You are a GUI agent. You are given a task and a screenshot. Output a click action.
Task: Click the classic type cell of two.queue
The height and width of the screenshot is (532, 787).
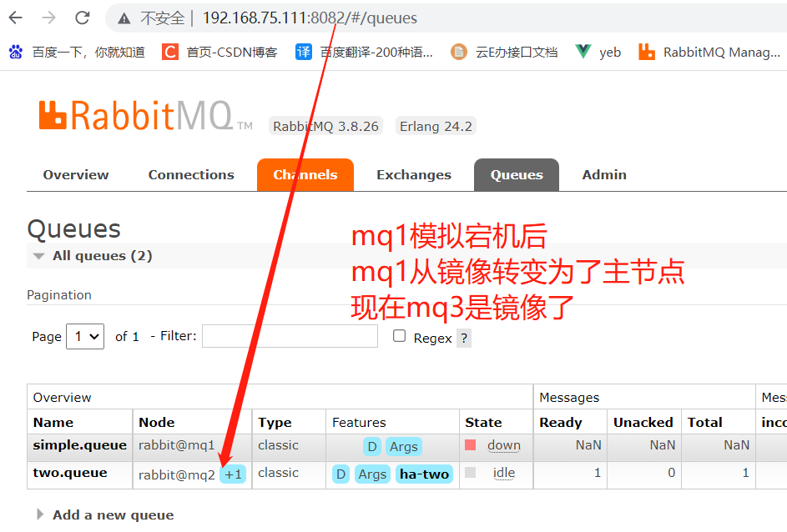(x=278, y=473)
